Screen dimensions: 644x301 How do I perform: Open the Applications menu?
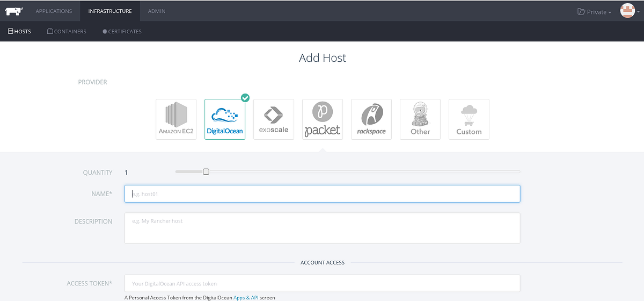tap(54, 11)
